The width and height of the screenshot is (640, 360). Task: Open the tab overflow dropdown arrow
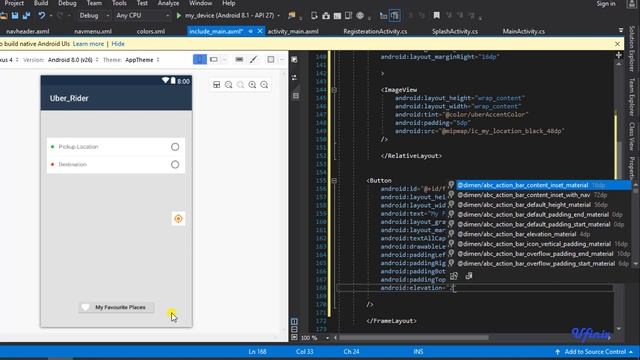coord(621,31)
